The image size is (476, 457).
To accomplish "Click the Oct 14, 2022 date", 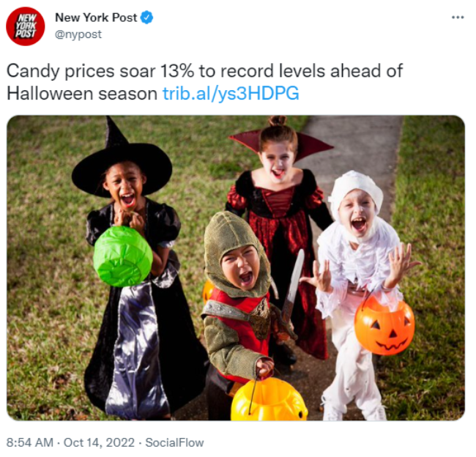I will pyautogui.click(x=99, y=442).
